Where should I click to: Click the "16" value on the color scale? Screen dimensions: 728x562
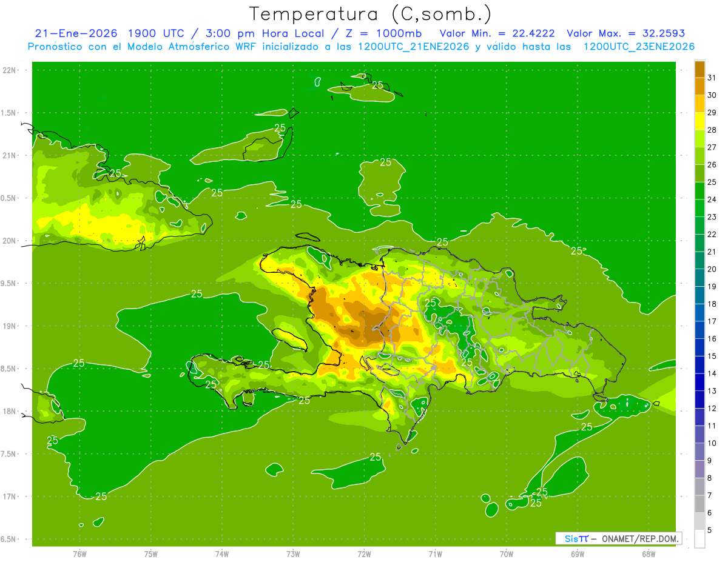click(712, 339)
